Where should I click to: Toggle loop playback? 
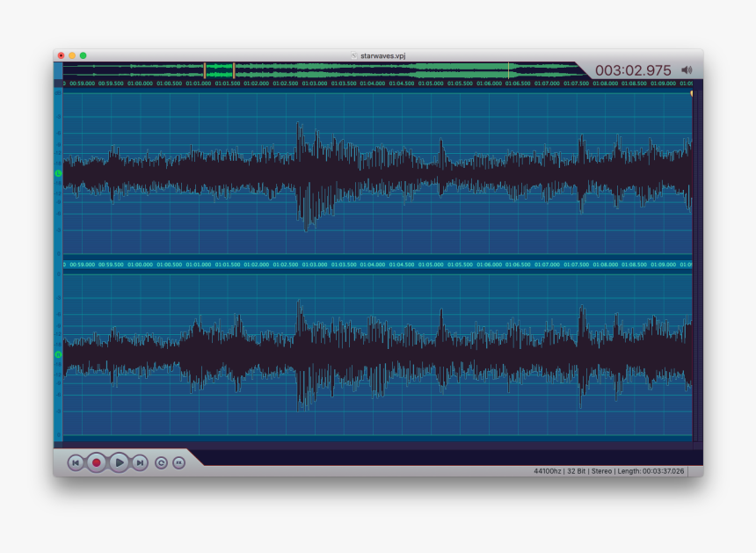click(x=161, y=462)
